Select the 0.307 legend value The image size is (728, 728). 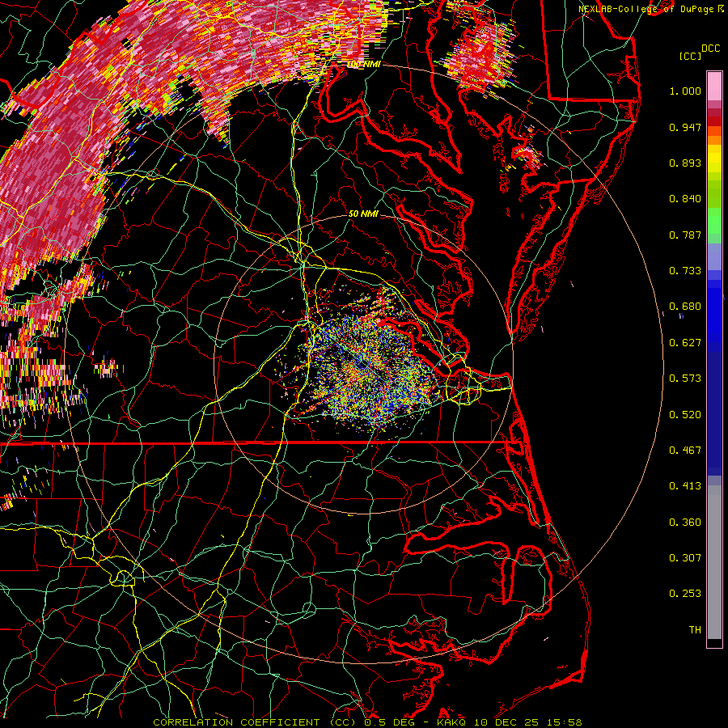[685, 557]
